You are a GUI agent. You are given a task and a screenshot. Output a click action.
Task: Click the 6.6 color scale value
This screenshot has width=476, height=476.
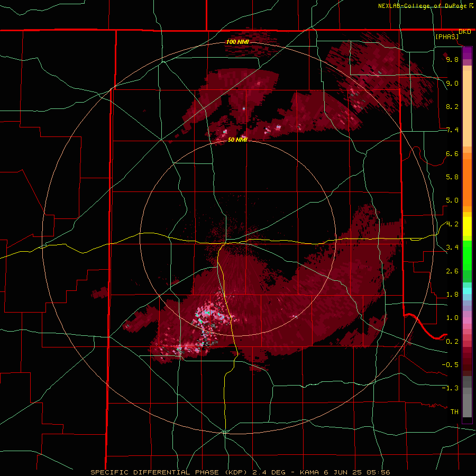pos(452,153)
